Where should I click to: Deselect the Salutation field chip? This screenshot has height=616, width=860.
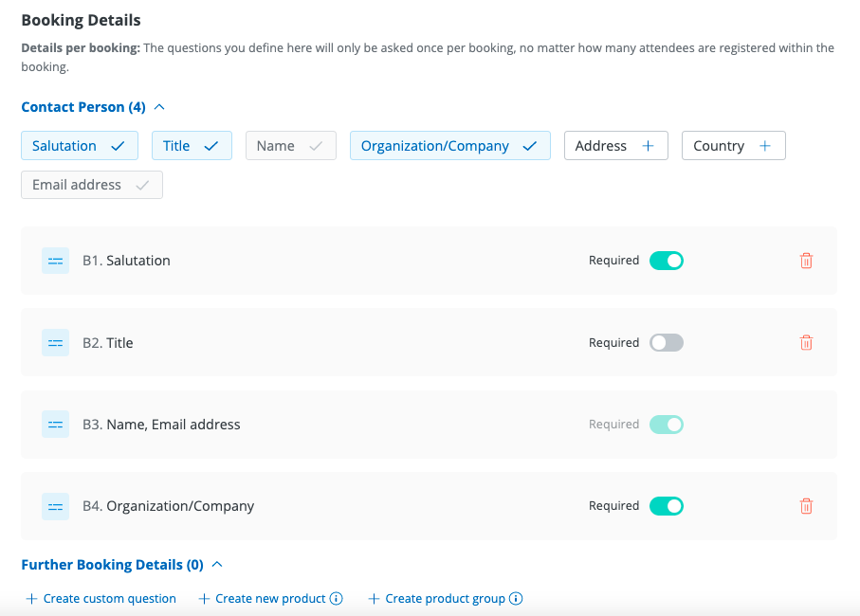[x=79, y=146]
